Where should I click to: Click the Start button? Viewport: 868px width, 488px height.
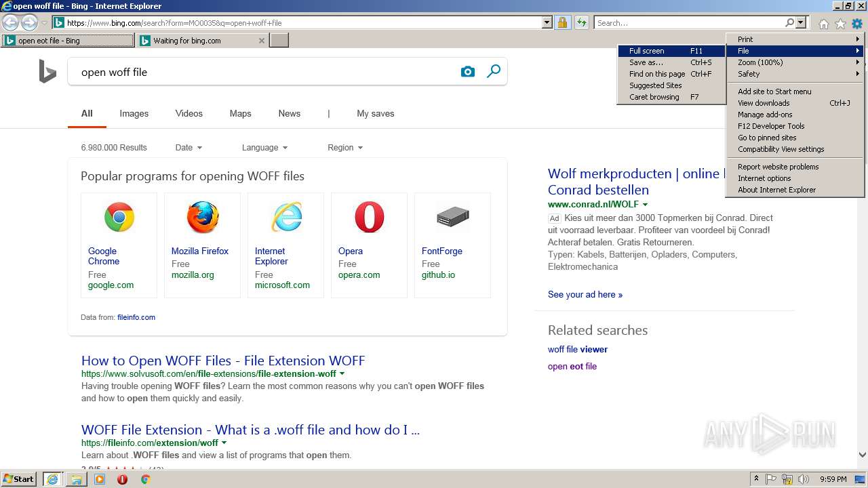click(19, 479)
